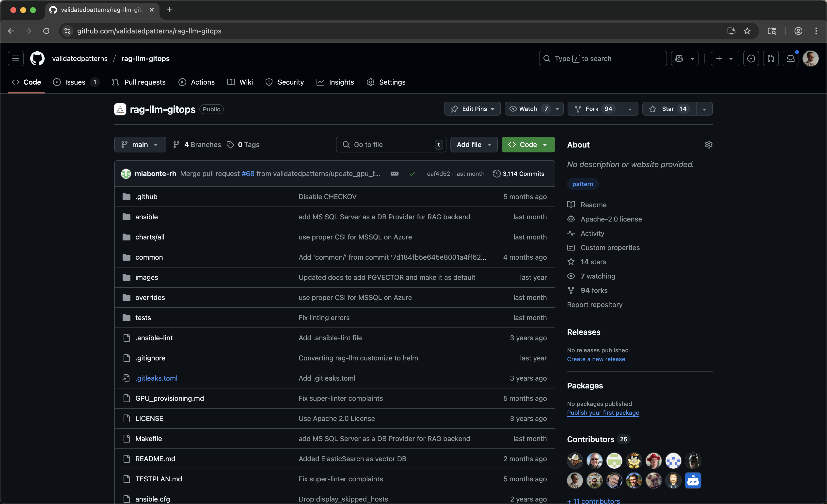
Task: Open Copilot chat icon in the header
Action: coord(679,58)
